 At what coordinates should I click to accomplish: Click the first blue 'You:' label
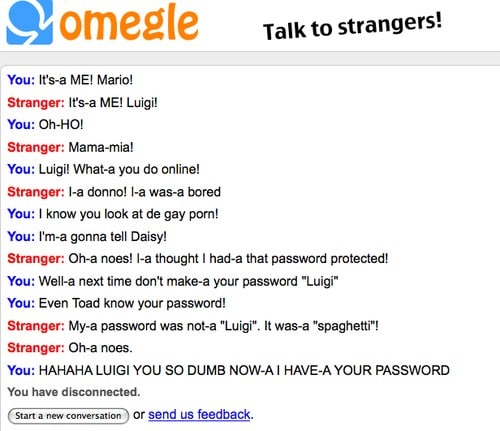(21, 80)
